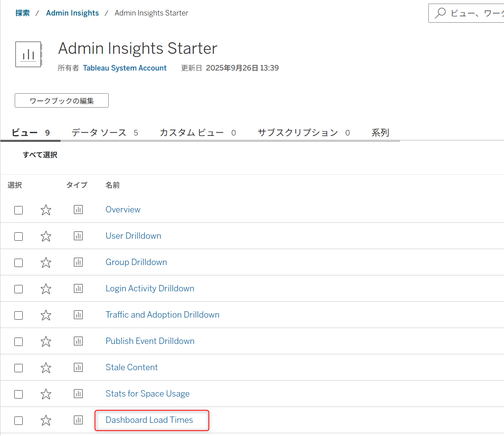Favorite Traffic and Adoption Drilldown

46,315
